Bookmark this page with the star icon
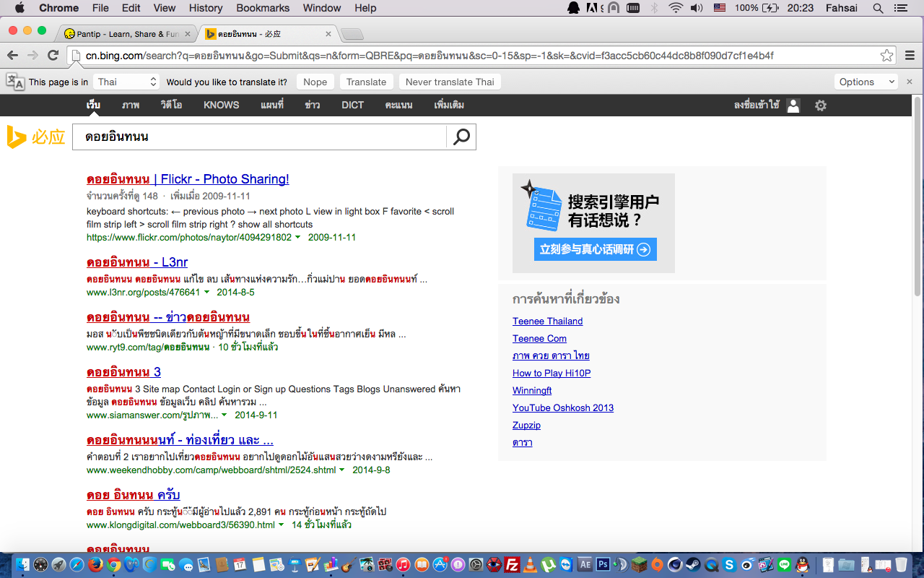The width and height of the screenshot is (924, 578). 886,56
